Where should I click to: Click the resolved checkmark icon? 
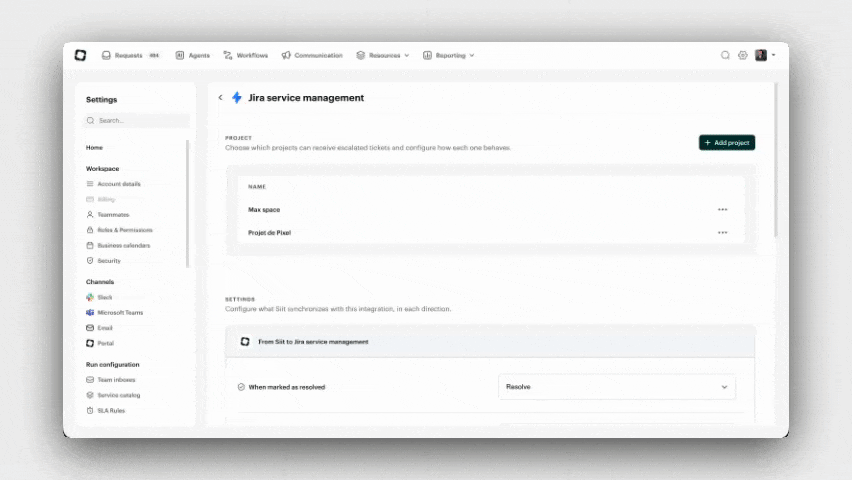tap(241, 387)
